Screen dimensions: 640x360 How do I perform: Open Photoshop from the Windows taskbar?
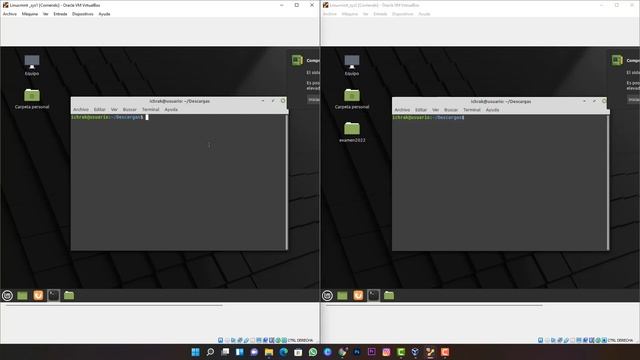click(x=357, y=352)
